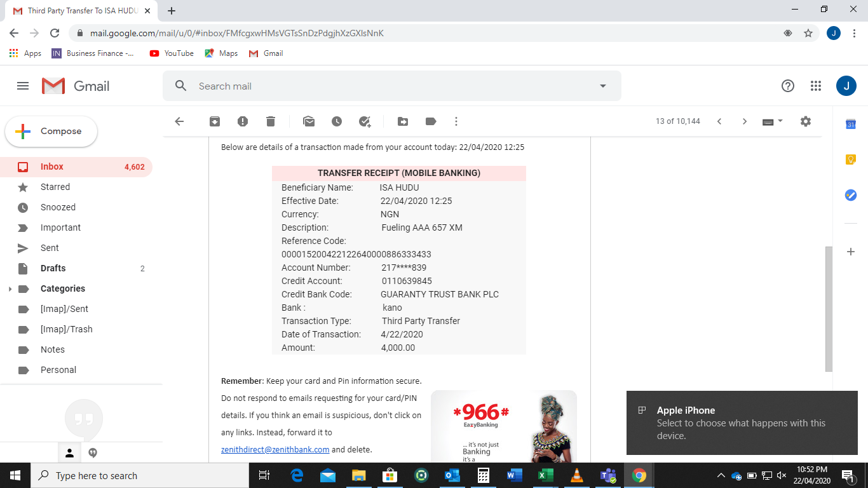Switch to Third Party Transfer tab
Viewport: 868px width, 488px height.
click(x=81, y=11)
